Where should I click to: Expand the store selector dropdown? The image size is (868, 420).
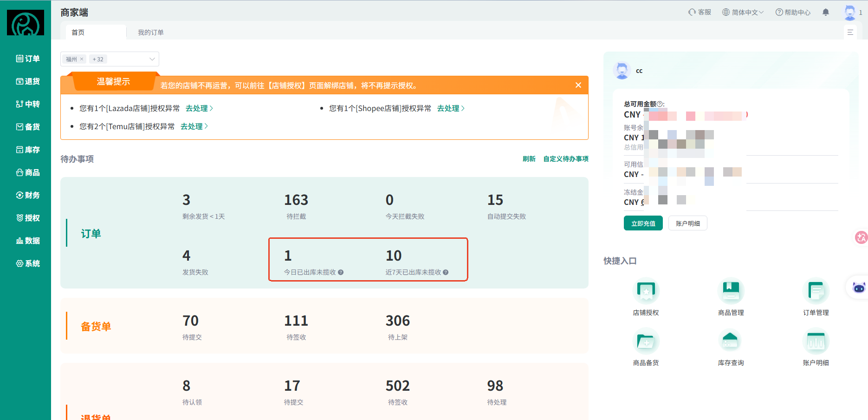(x=110, y=59)
